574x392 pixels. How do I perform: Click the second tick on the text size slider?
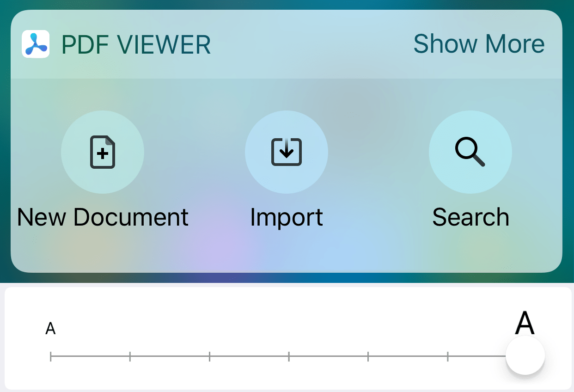click(130, 356)
